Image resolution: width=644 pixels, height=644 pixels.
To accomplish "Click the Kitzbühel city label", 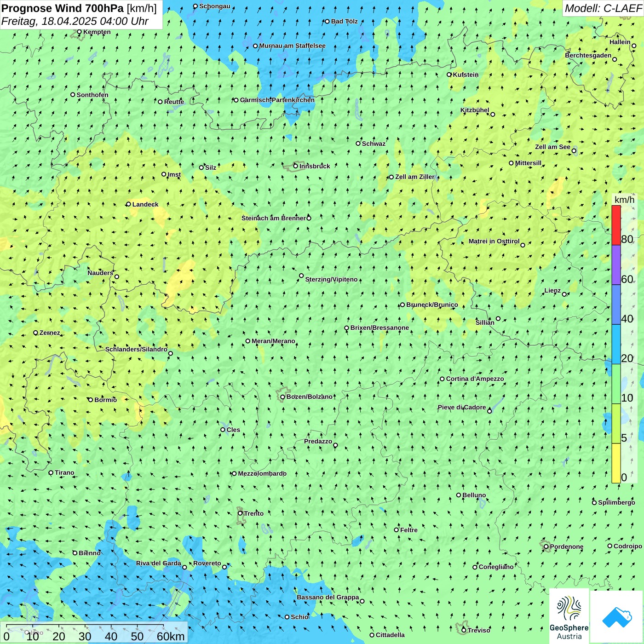I will [475, 110].
